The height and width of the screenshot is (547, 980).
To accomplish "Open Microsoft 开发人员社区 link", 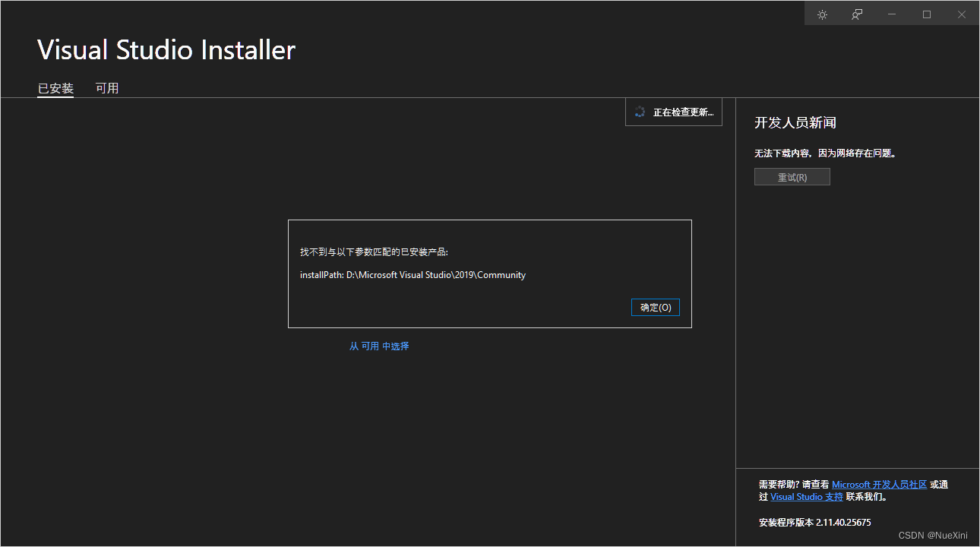I will pos(879,485).
